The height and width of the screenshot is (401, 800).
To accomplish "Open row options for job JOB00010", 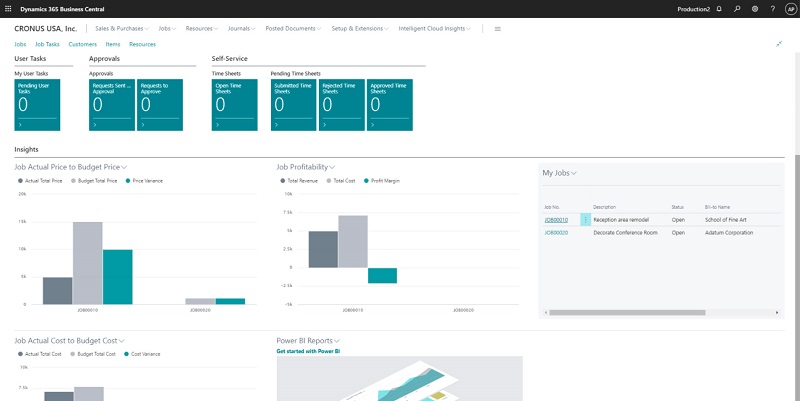I will tap(586, 219).
